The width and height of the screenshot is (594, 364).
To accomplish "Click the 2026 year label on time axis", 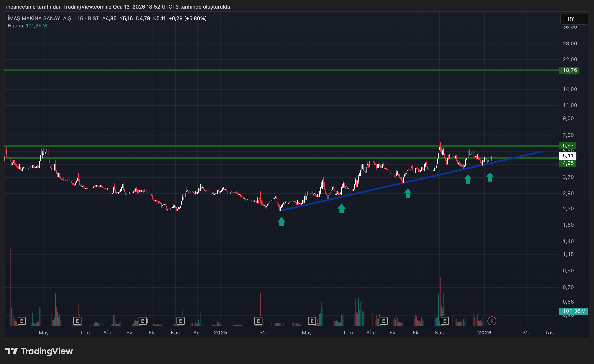I will click(485, 332).
